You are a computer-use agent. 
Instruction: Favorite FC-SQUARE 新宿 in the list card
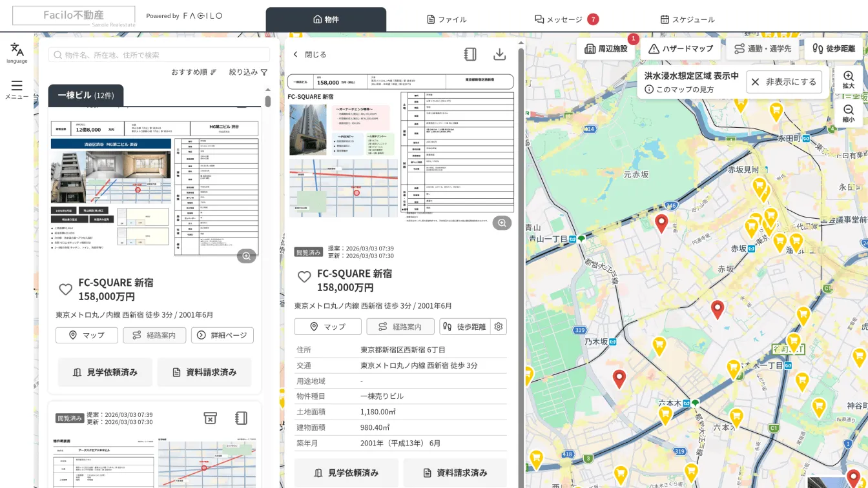tap(65, 289)
